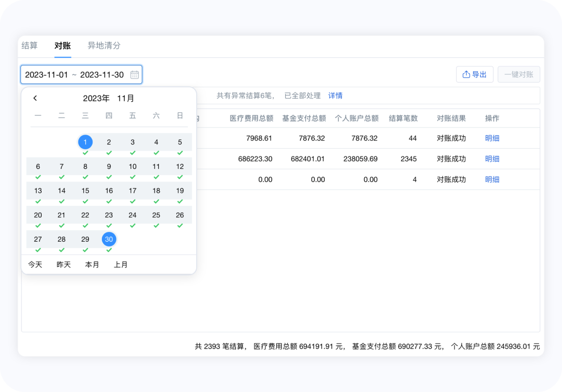
Task: Pick day 7 in the calendar
Action: pyautogui.click(x=61, y=166)
